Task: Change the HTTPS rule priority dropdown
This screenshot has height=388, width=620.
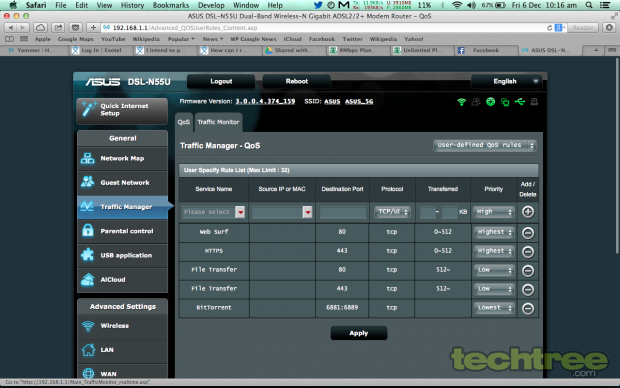Action: coord(494,251)
